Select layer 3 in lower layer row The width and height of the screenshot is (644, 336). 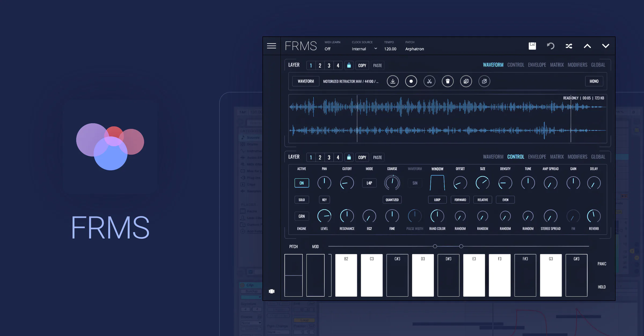(x=329, y=157)
